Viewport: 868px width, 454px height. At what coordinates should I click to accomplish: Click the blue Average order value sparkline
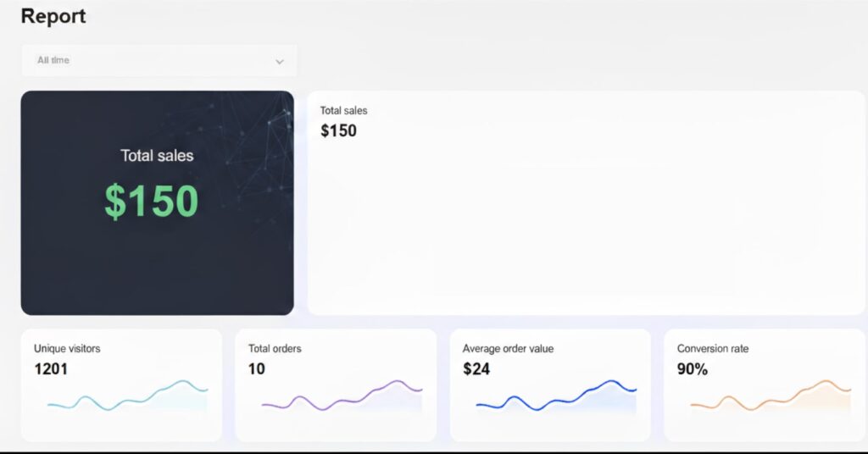coord(556,398)
